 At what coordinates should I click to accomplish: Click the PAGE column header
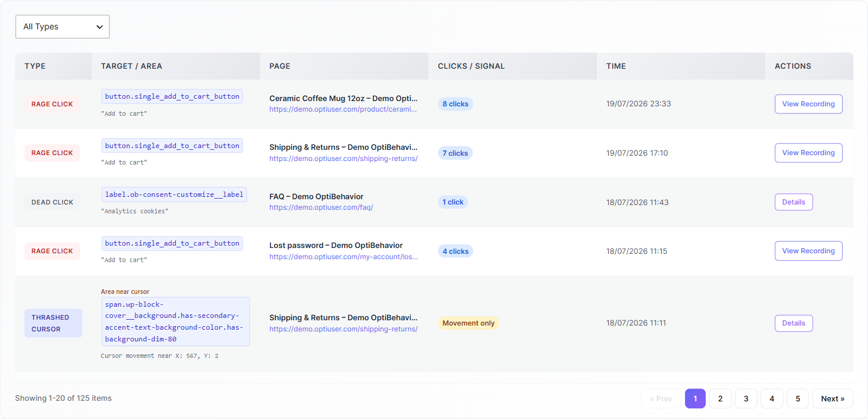tap(344, 66)
